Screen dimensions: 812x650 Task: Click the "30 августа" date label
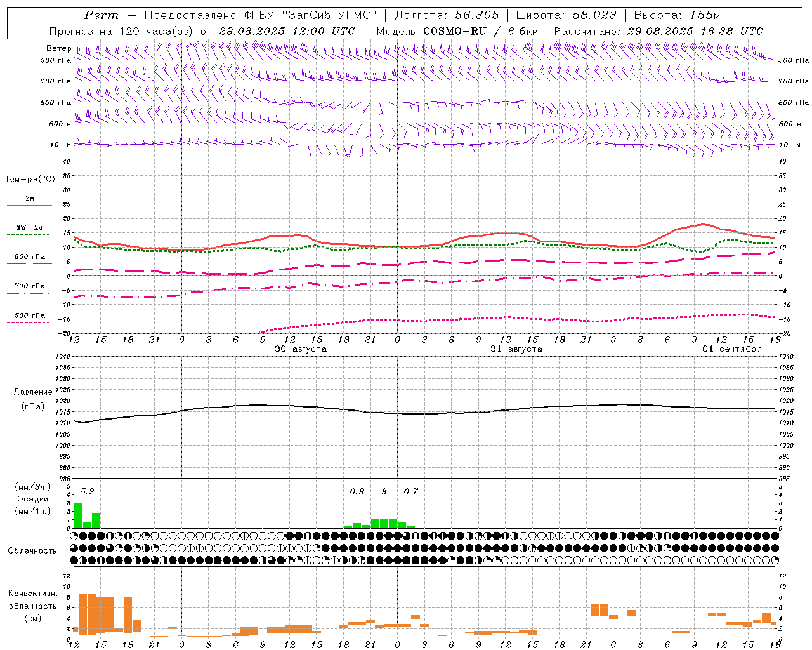coord(301,349)
